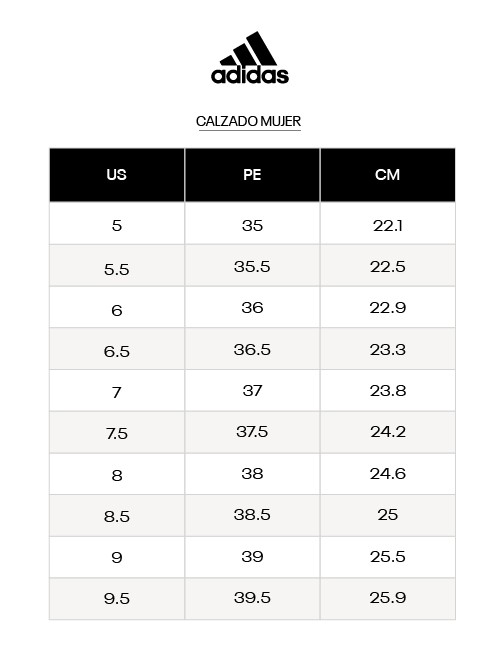Click the 22.9 CM cell
Image resolution: width=500 pixels, height=661 pixels.
(388, 307)
